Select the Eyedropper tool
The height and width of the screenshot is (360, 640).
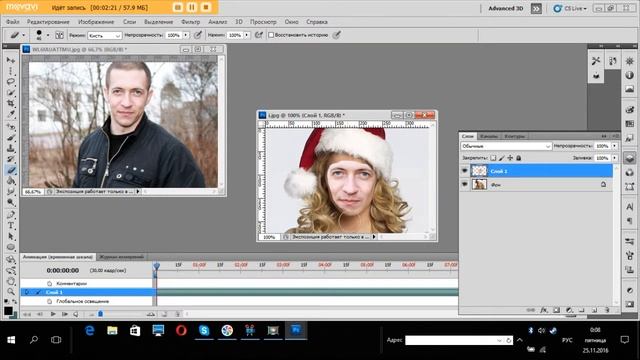[x=11, y=114]
